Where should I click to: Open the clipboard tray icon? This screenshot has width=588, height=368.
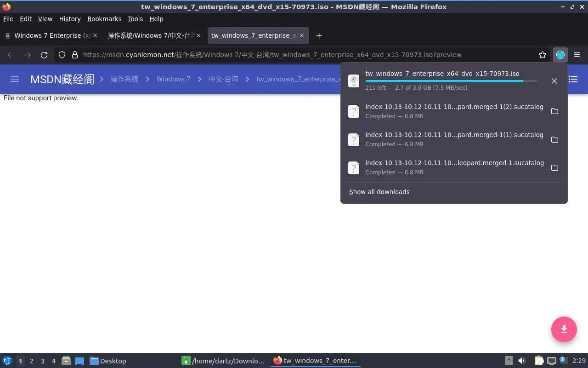point(538,361)
